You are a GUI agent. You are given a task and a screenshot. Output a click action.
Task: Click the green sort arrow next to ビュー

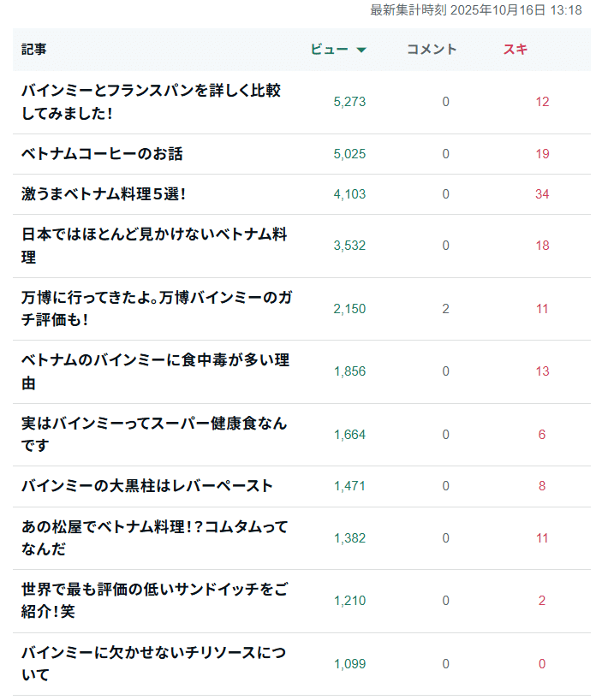click(x=362, y=49)
